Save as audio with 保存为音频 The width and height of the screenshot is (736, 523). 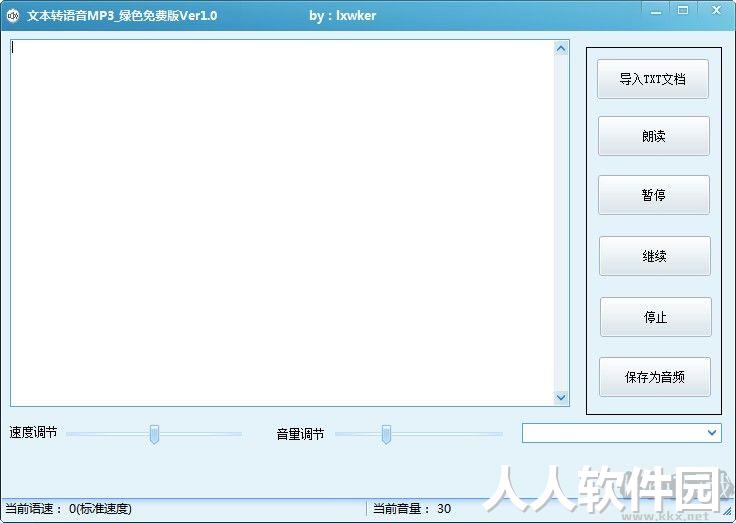click(654, 377)
